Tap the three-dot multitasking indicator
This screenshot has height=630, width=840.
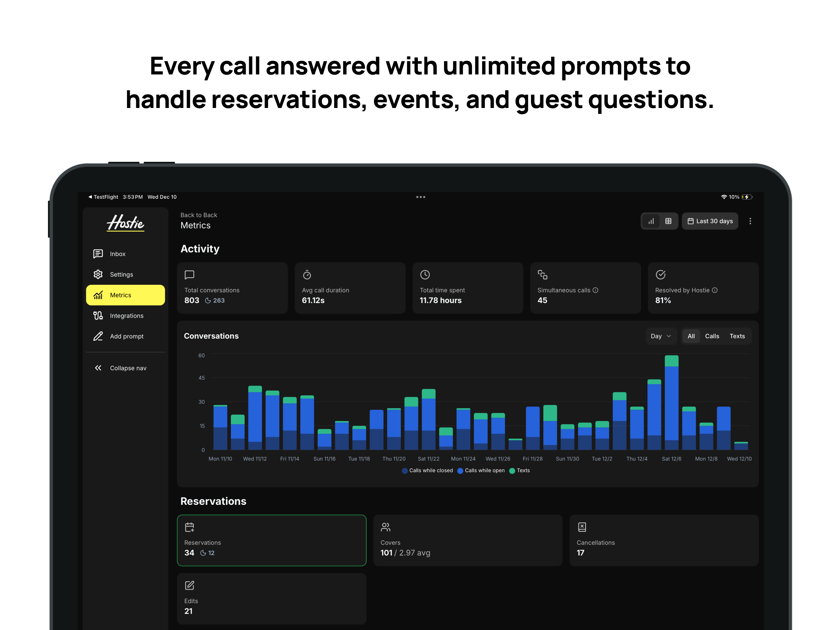[420, 197]
